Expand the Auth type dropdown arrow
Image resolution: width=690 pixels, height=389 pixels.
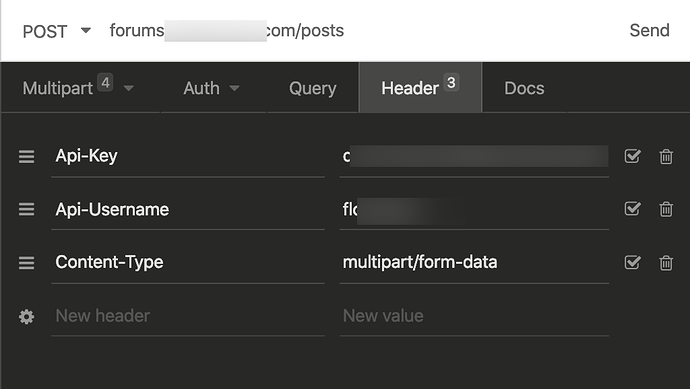pyautogui.click(x=235, y=88)
